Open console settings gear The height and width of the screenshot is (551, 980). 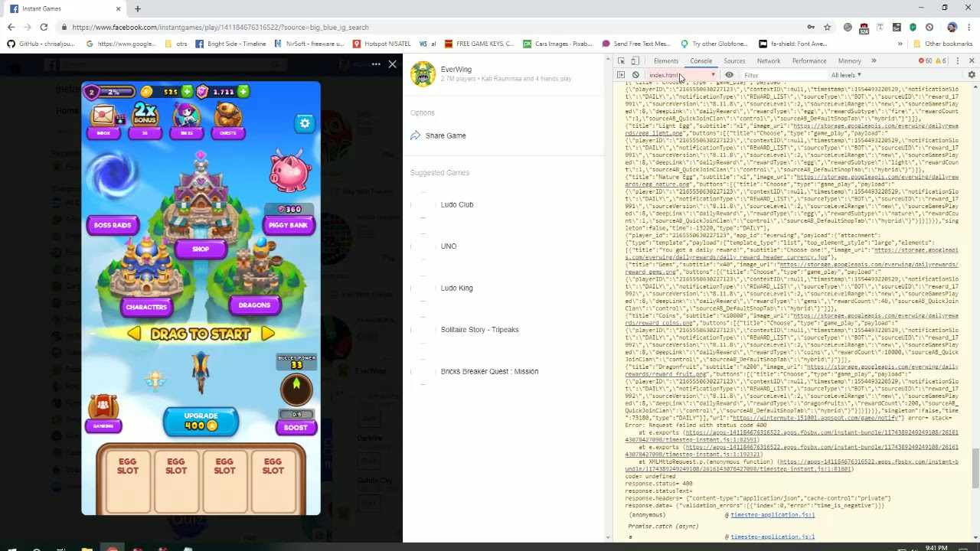coord(972,75)
